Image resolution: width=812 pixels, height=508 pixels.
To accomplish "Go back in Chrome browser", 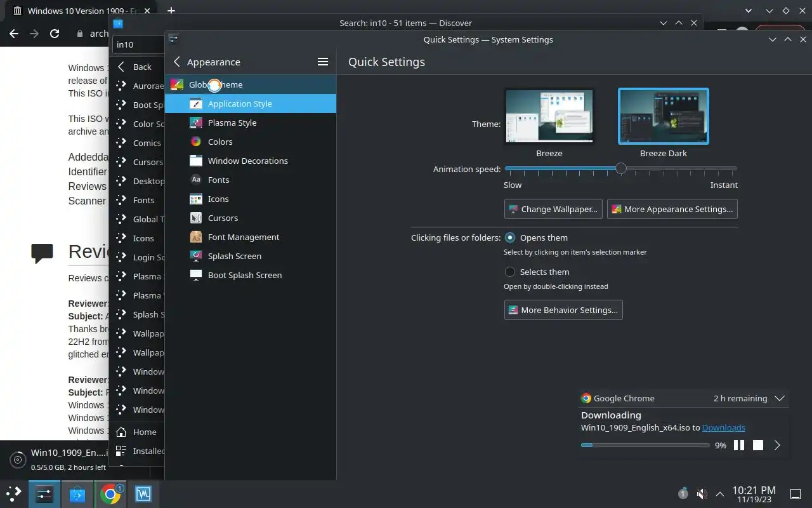I will point(14,34).
